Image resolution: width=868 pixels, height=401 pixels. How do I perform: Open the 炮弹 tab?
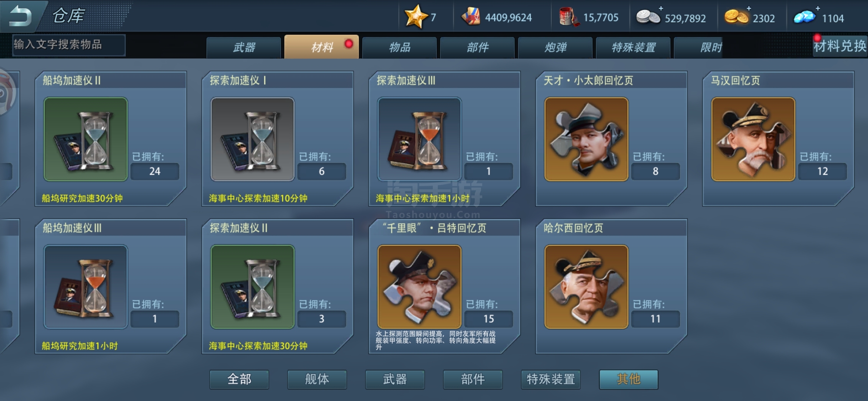[555, 47]
